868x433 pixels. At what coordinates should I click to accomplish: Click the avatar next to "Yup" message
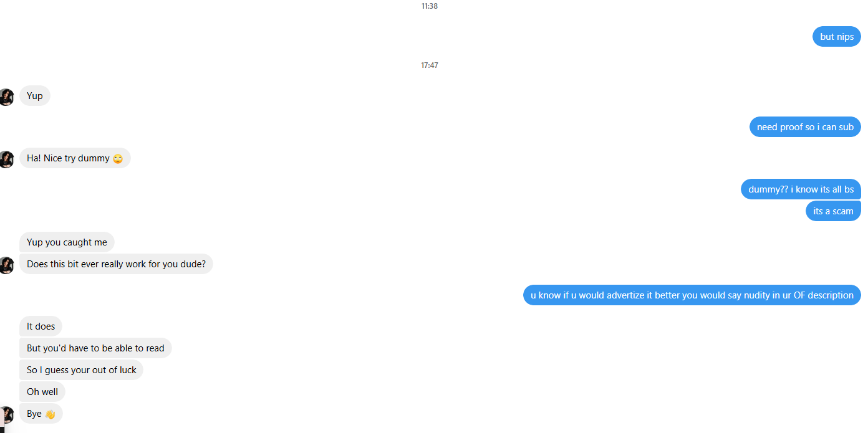click(x=6, y=97)
